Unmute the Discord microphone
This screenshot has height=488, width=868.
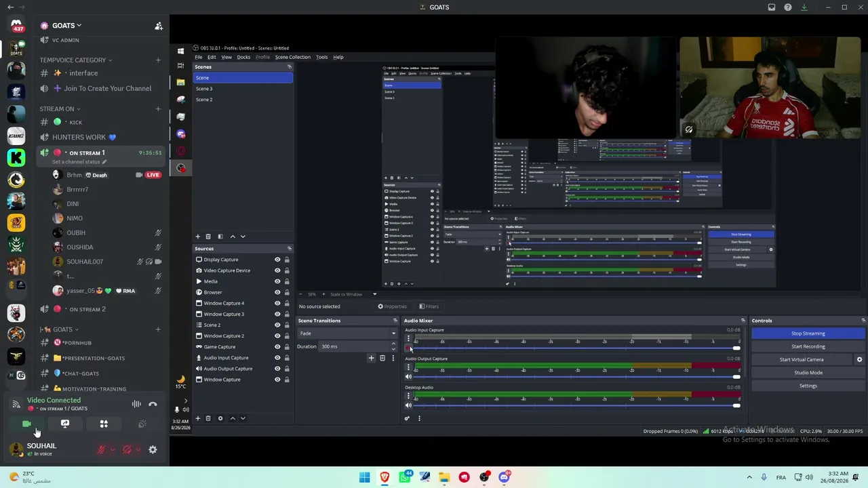click(101, 449)
